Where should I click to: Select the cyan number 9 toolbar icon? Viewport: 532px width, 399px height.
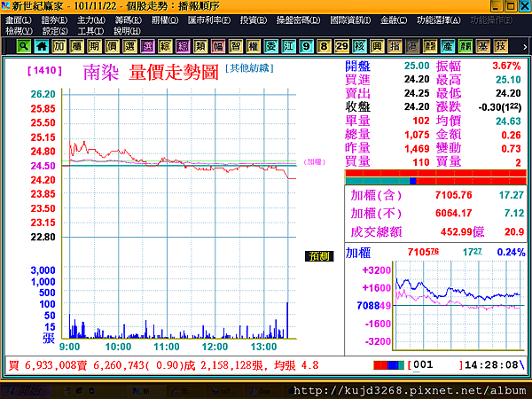306,46
